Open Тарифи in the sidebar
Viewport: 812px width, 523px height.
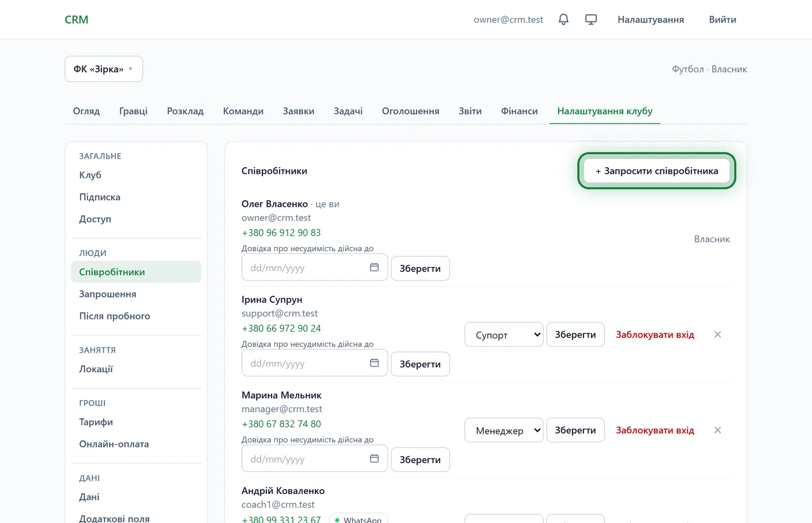(x=136, y=422)
